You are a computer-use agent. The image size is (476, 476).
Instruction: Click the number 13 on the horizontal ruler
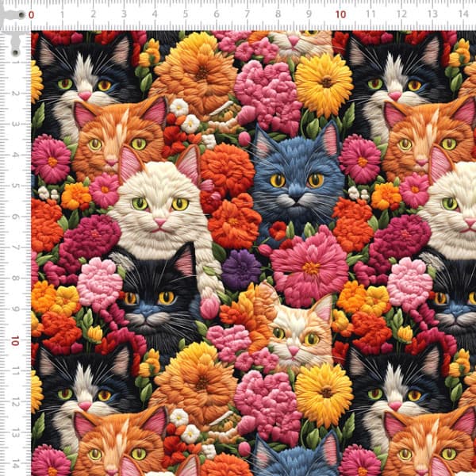(432, 14)
